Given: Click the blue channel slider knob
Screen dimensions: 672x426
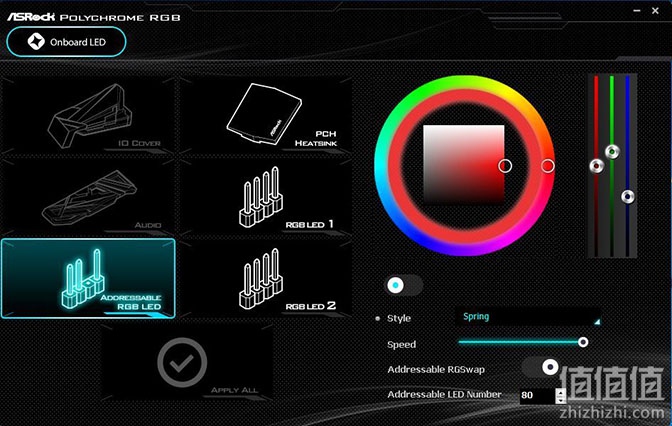Looking at the screenshot, I should click(628, 197).
